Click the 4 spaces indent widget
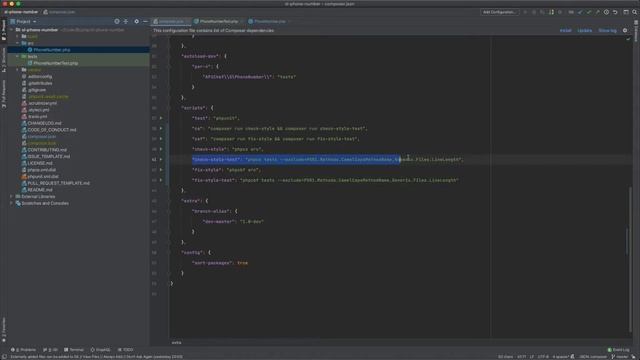Screen dimensions: 640x360 [x=560, y=357]
